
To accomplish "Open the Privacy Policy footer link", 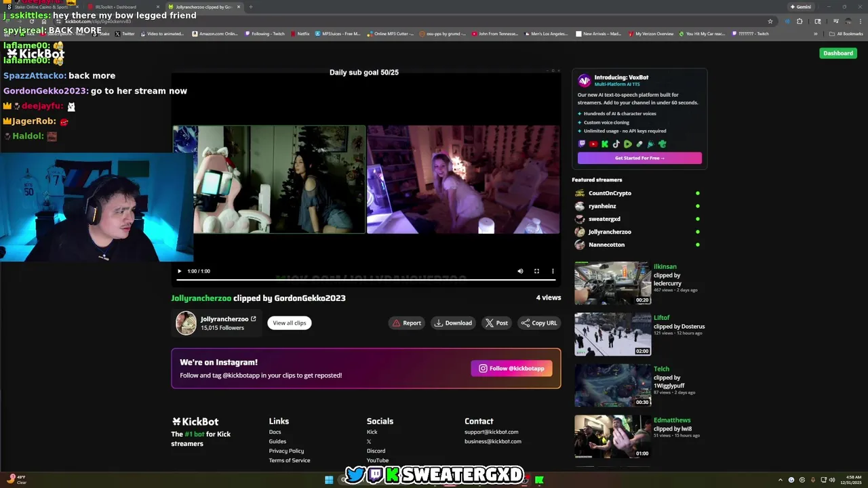I will click(286, 451).
